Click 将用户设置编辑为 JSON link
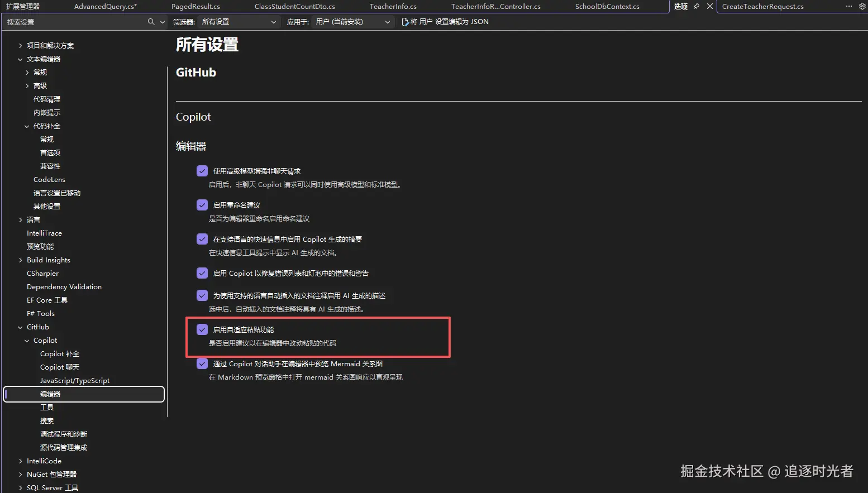 coord(450,22)
